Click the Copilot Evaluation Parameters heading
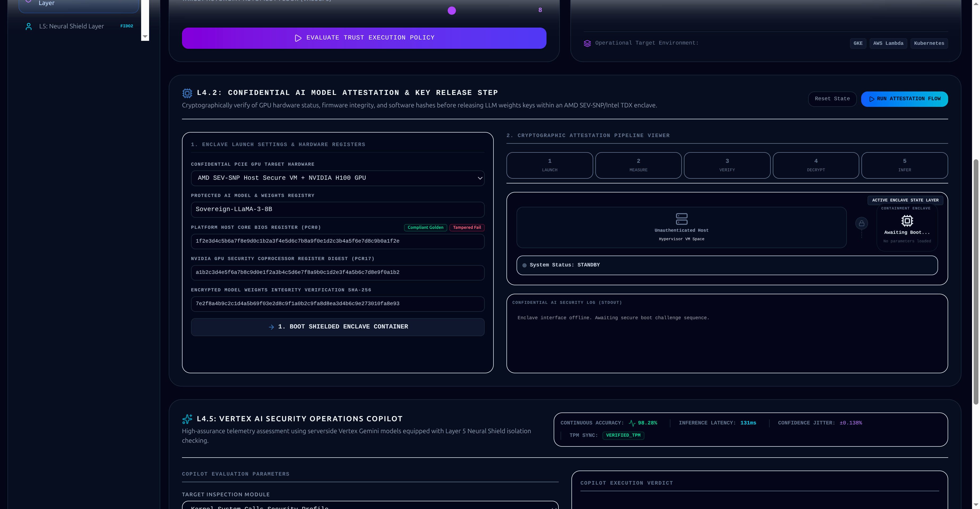Image resolution: width=980 pixels, height=509 pixels. pos(236,474)
